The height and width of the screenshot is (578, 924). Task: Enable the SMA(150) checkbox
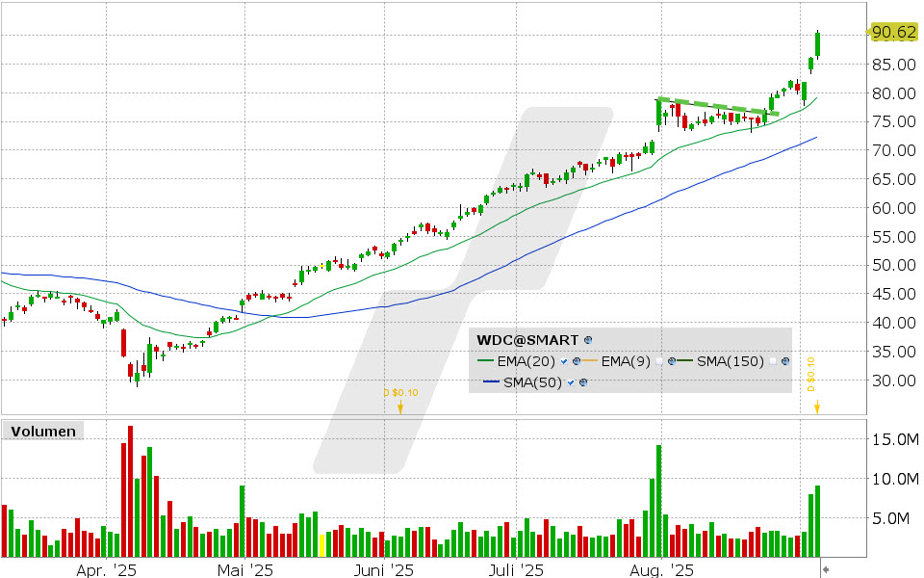773,361
